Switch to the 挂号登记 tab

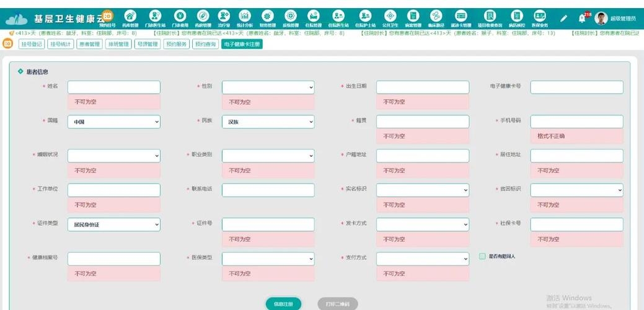click(31, 44)
